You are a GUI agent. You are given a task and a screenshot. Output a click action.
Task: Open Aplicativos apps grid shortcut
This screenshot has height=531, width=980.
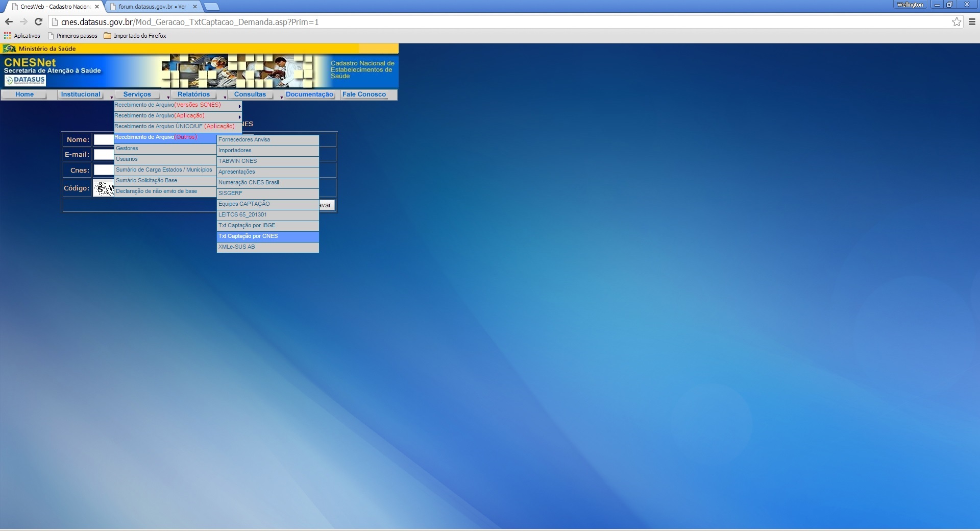(x=22, y=36)
